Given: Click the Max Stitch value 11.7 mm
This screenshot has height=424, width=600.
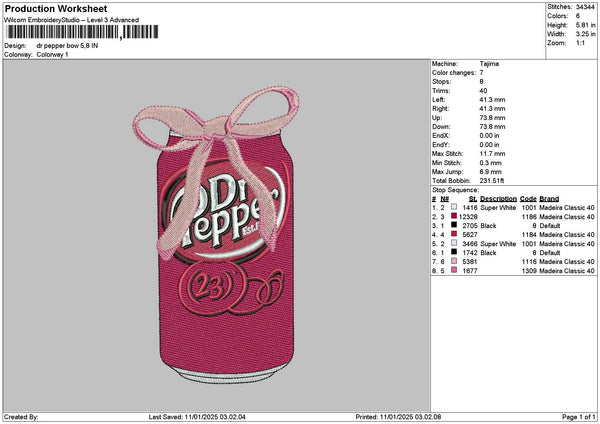Looking at the screenshot, I should [x=491, y=154].
